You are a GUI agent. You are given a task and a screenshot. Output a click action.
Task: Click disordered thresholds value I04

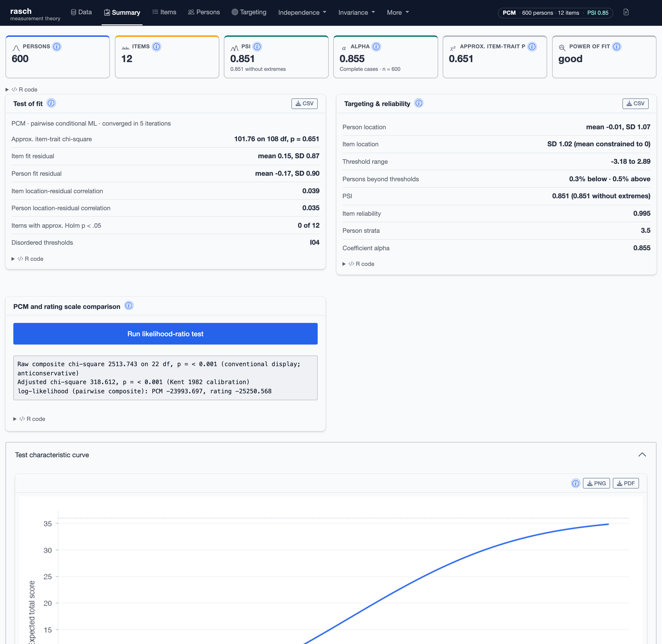(x=314, y=242)
